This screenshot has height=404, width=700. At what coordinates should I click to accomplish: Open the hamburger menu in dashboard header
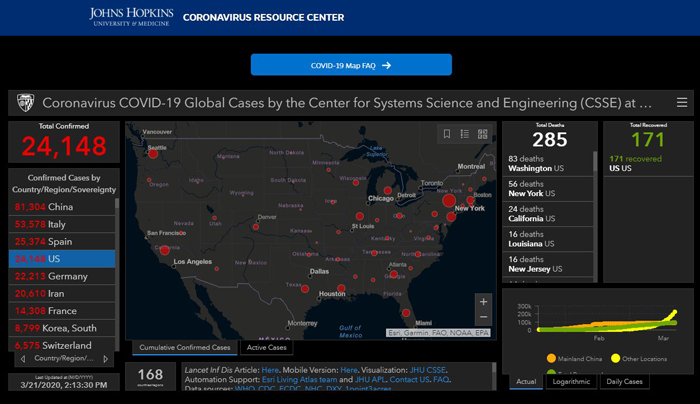[682, 102]
